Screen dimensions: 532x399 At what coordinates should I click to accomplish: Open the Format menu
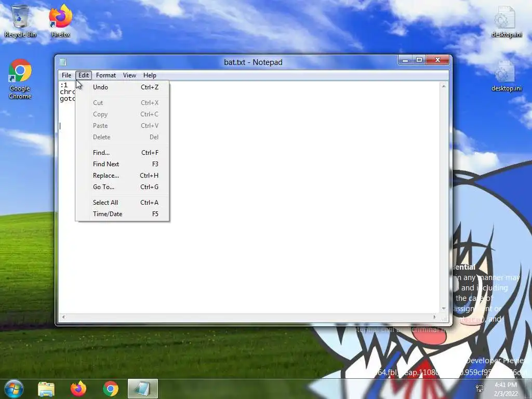pos(106,75)
